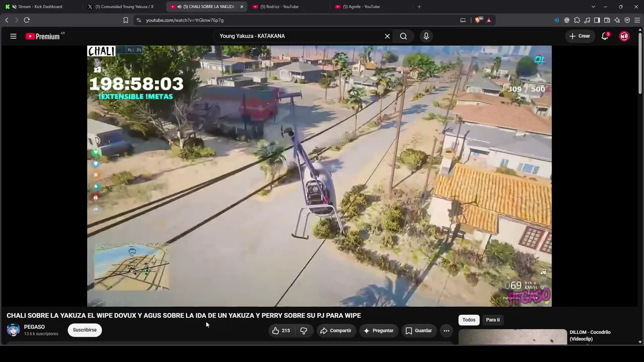Install app icon in address bar
Image resolution: width=644 pixels, height=362 pixels.
tap(463, 20)
